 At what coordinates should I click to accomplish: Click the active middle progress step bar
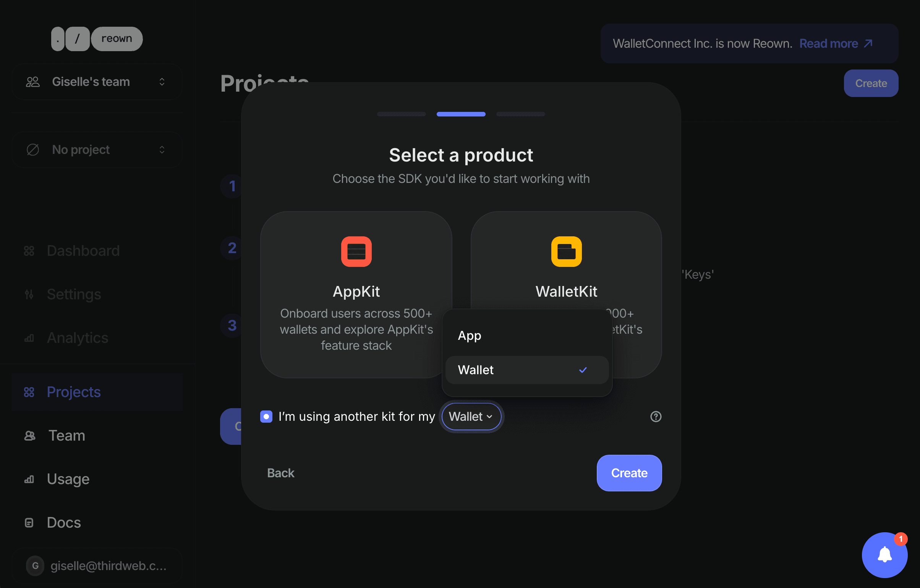click(461, 114)
